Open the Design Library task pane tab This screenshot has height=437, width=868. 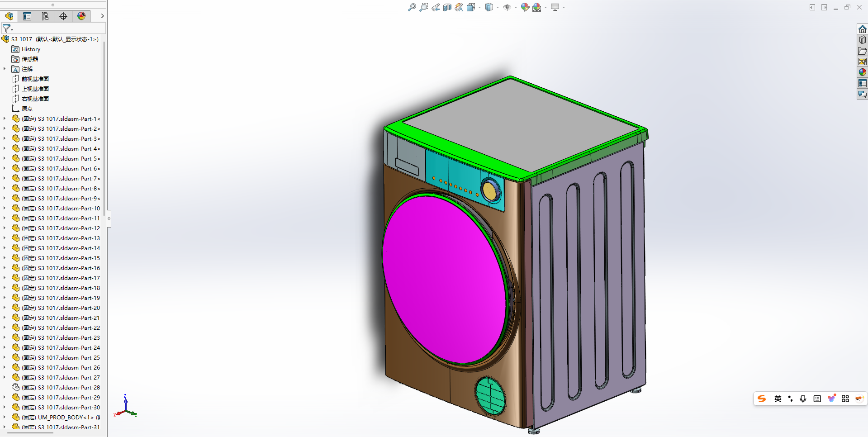click(x=863, y=40)
